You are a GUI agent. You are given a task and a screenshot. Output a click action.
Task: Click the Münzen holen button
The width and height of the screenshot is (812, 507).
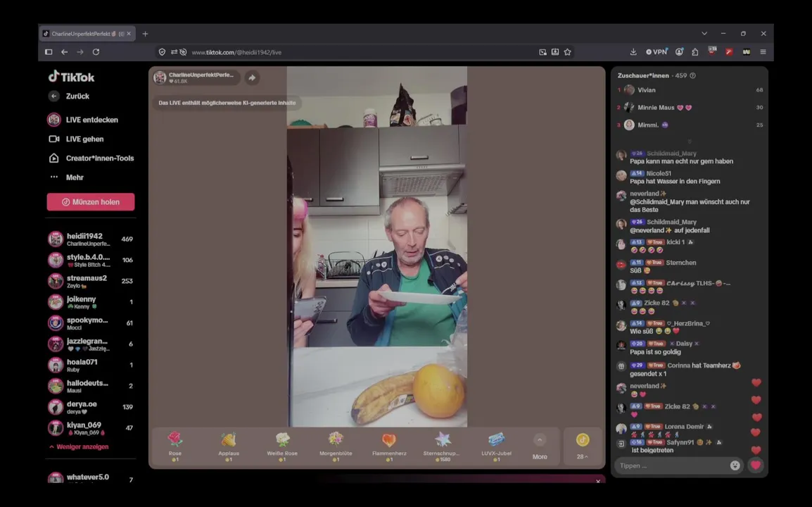tap(91, 201)
